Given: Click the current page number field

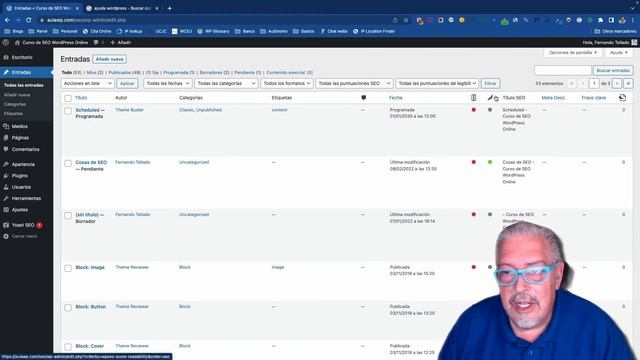Looking at the screenshot, I should pos(594,83).
